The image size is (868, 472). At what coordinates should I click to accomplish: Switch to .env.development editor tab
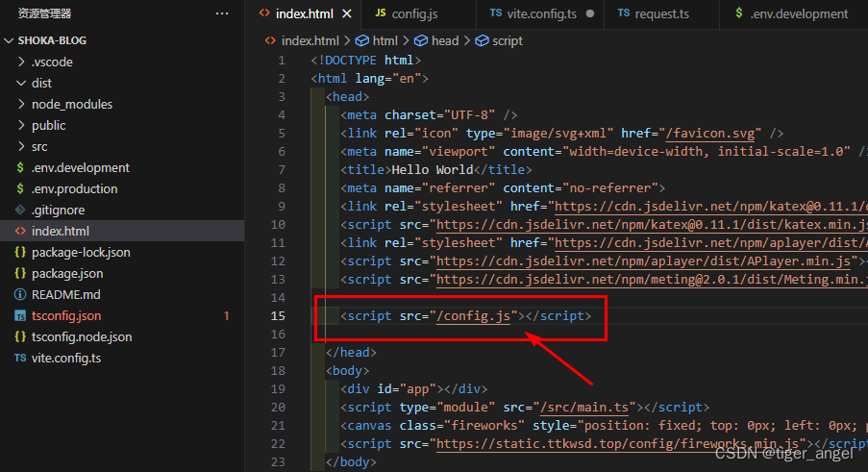coord(798,13)
